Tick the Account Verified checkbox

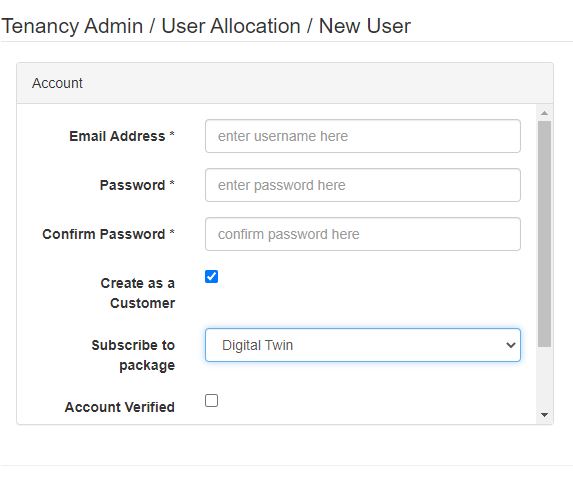pos(212,401)
